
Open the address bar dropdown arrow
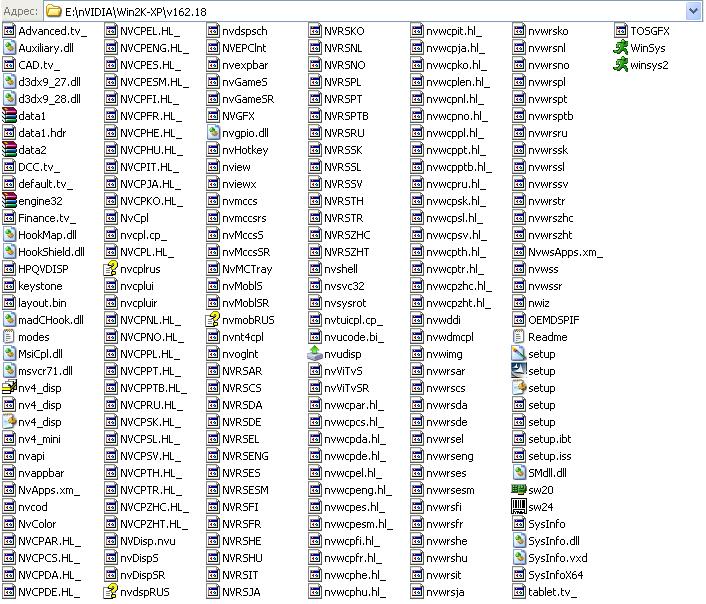point(694,11)
